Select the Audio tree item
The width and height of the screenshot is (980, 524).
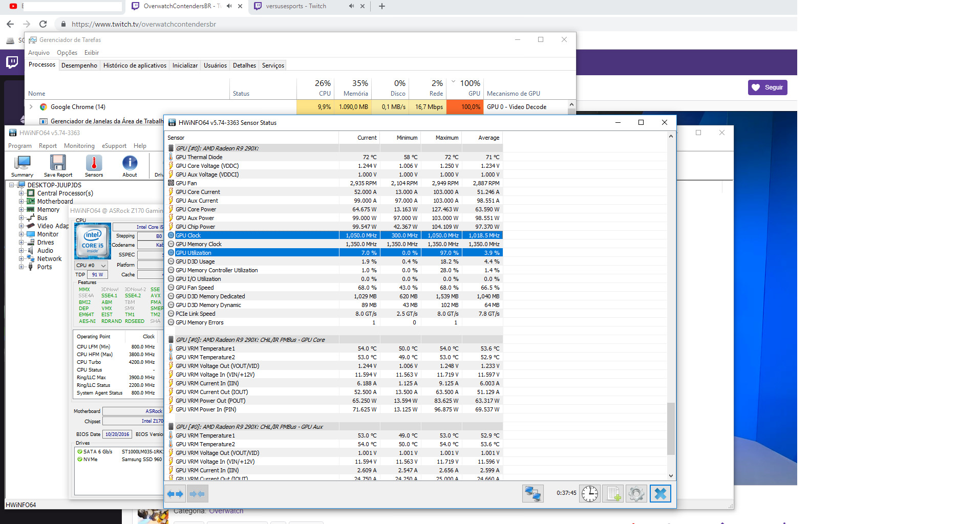click(45, 251)
